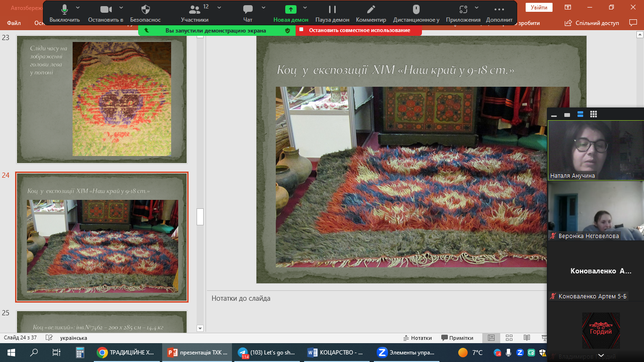The width and height of the screenshot is (644, 362).
Task: Switch to Chrome window ТРАДИЦІЙНЕ Х...
Action: click(126, 352)
